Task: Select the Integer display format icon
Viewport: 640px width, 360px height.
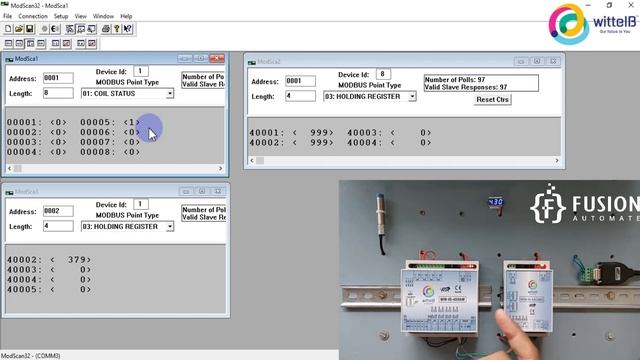Action: coord(41,43)
